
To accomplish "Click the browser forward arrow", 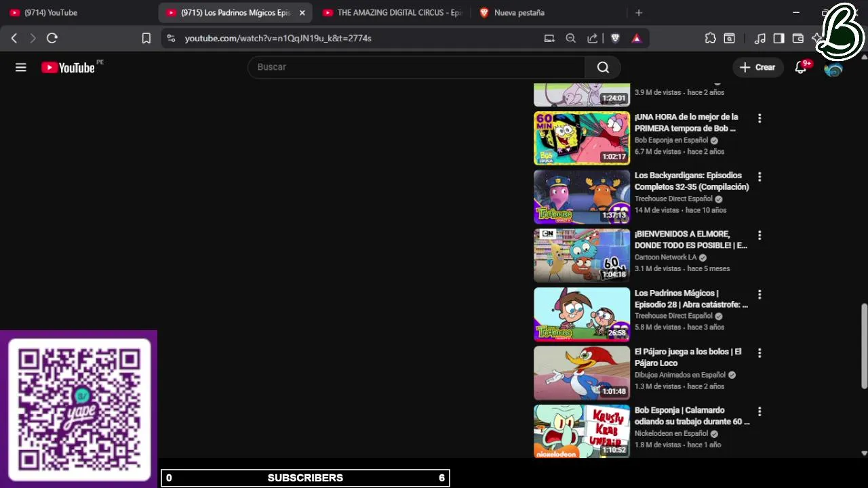I will [x=33, y=39].
